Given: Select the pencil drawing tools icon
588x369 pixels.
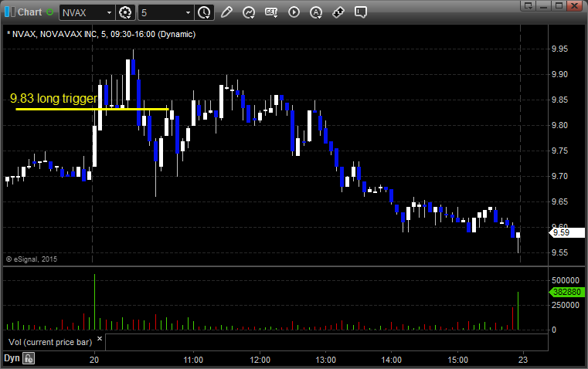Looking at the screenshot, I should tap(226, 12).
